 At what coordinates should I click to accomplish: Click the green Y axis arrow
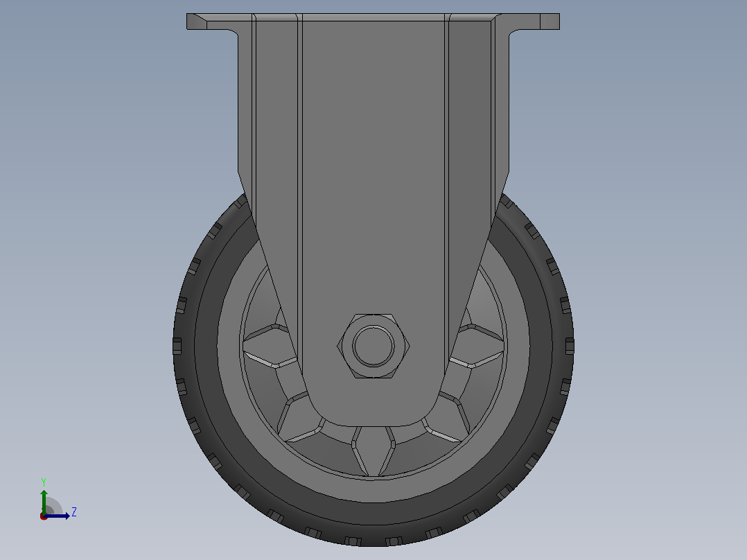click(x=44, y=501)
